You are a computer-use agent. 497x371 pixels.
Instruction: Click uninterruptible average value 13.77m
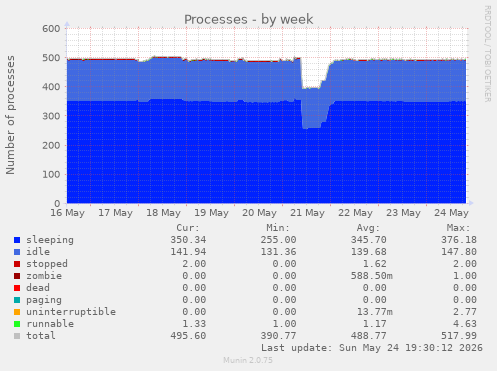[x=375, y=312]
